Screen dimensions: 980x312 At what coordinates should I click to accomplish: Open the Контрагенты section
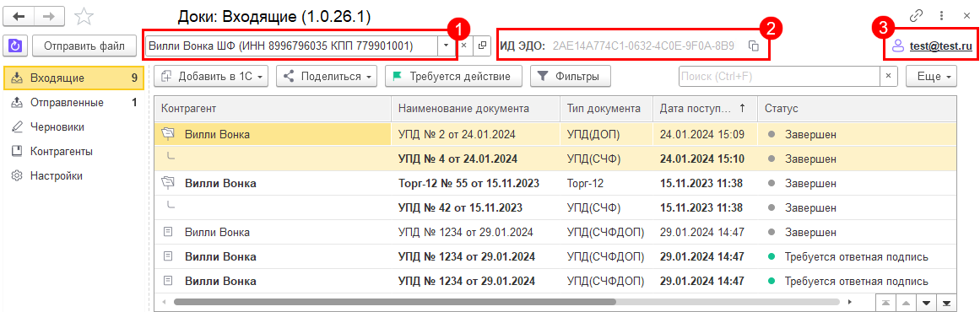74,151
